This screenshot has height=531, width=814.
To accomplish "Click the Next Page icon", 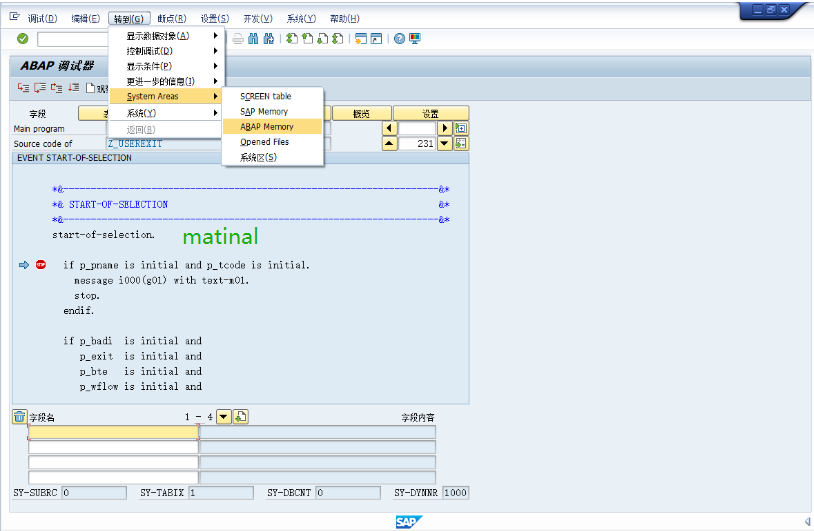I will (322, 38).
